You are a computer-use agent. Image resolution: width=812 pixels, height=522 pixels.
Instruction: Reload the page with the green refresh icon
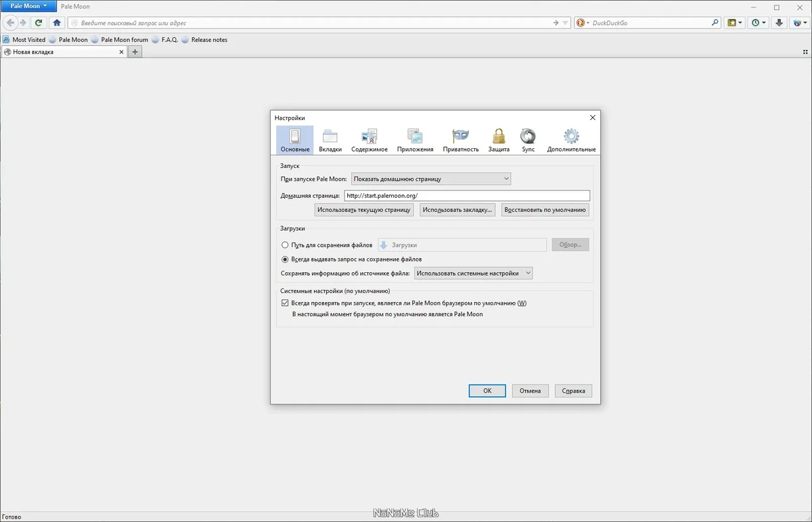39,22
